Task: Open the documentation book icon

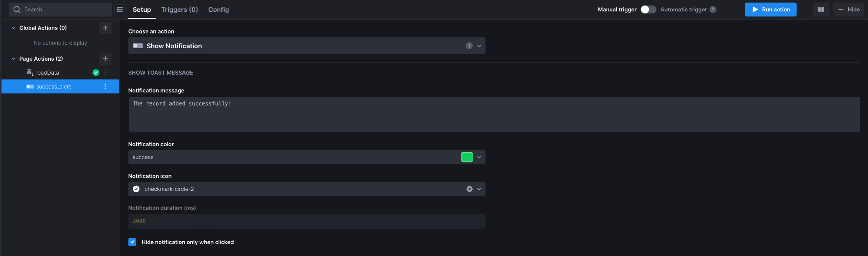Action: pyautogui.click(x=821, y=10)
